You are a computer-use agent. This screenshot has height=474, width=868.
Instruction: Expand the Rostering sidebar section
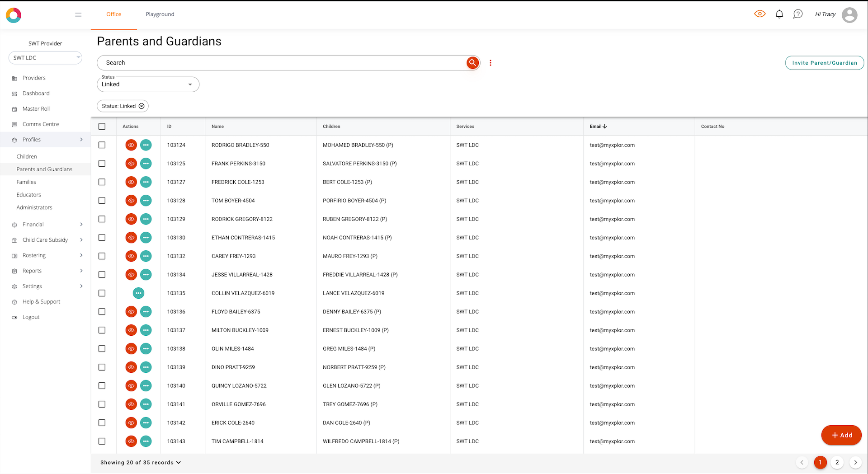tap(45, 255)
